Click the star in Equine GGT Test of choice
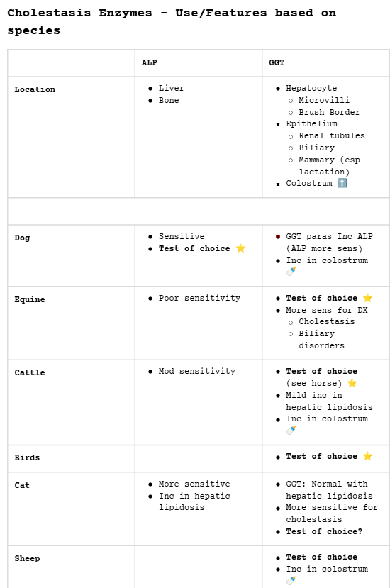The height and width of the screenshot is (588, 390). tap(367, 298)
